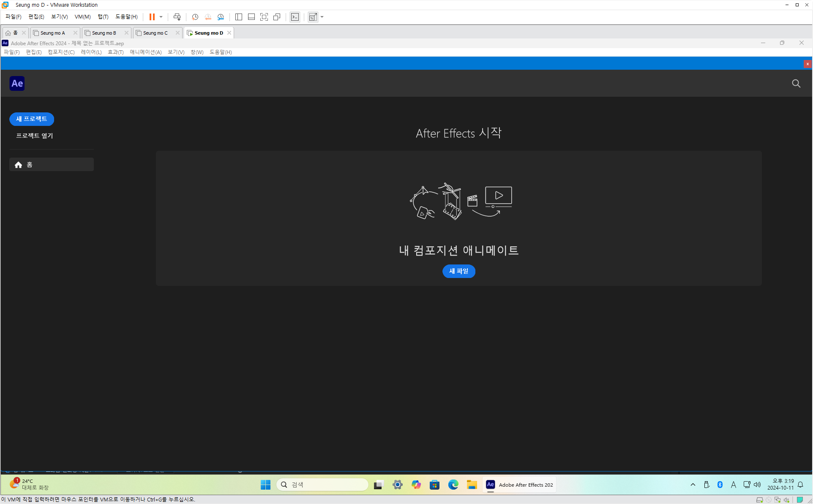Open the snapshot manager icon
This screenshot has height=504, width=813.
221,17
